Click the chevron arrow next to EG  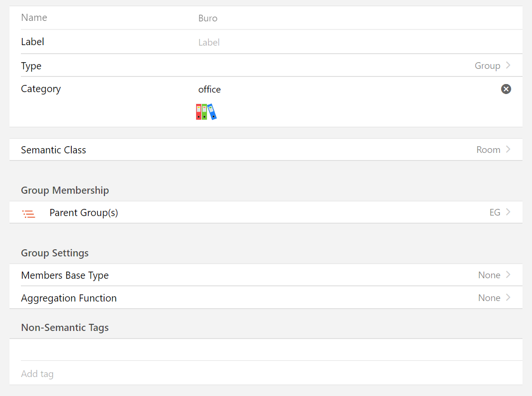(508, 212)
